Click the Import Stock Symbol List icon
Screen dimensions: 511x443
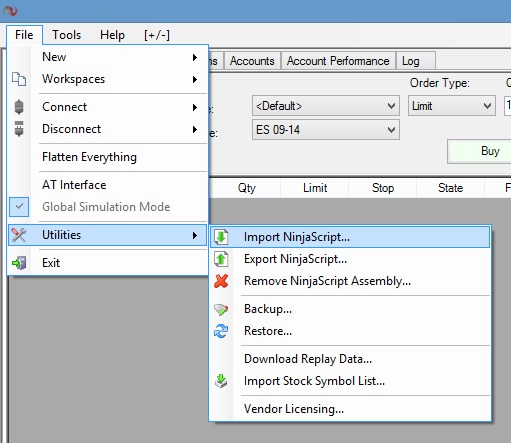tap(221, 381)
